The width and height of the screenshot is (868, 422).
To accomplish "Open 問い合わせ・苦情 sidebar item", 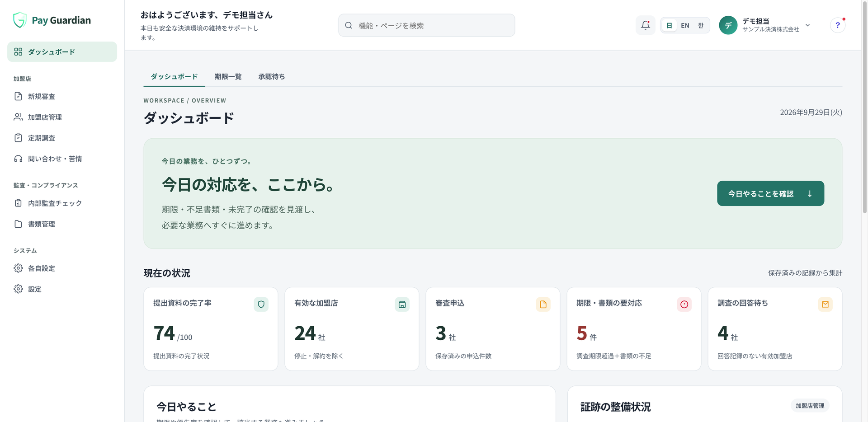I will tap(62, 159).
